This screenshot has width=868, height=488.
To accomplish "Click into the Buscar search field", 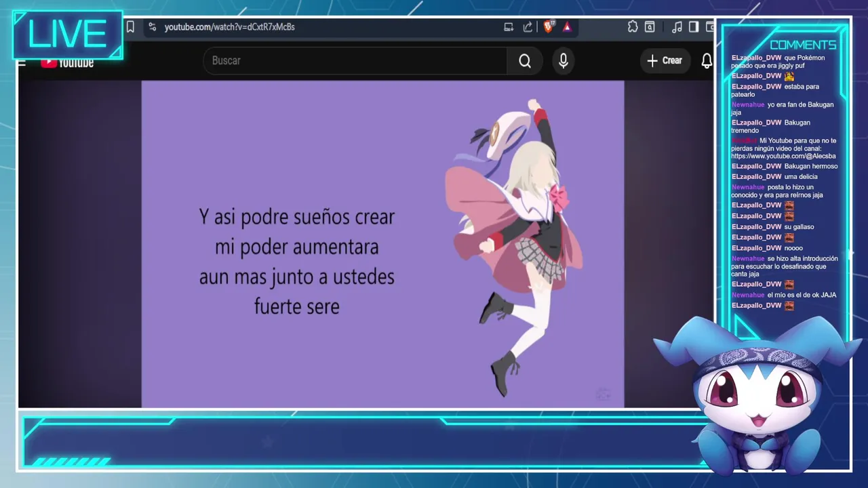I will click(x=355, y=61).
